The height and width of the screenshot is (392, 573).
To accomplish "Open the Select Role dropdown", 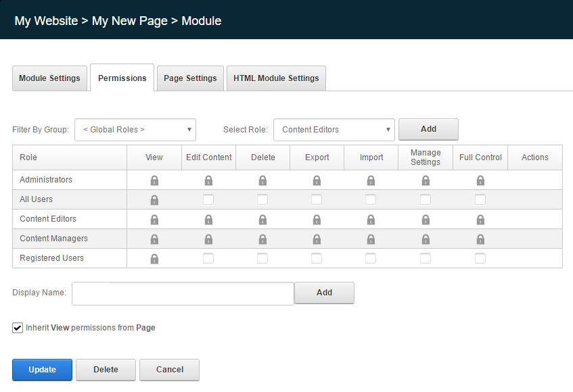I will click(334, 129).
